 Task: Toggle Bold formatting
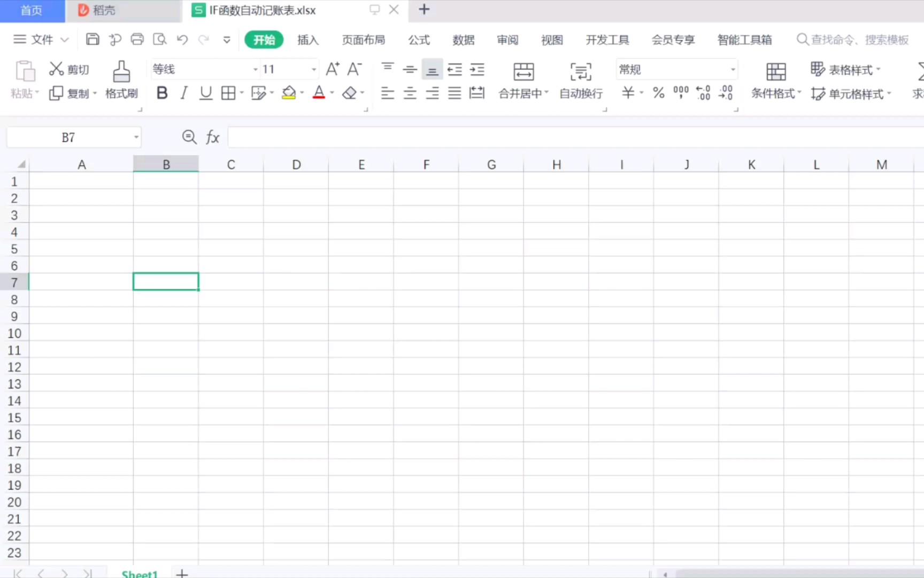tap(161, 93)
